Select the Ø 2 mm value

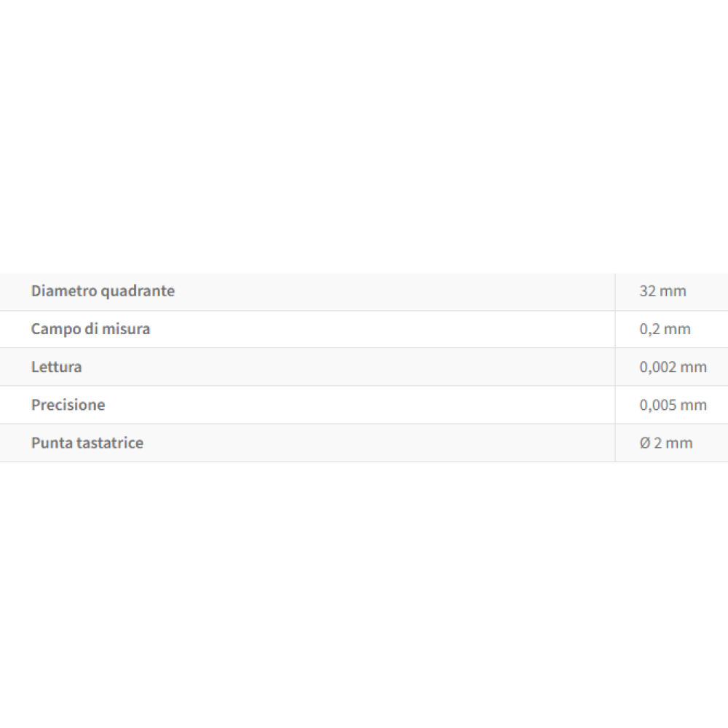(x=666, y=443)
